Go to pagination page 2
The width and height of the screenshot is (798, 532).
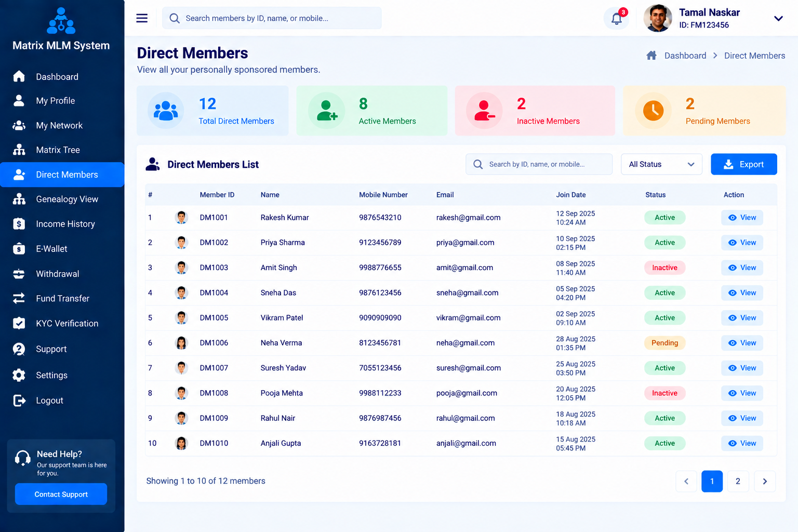pyautogui.click(x=738, y=481)
